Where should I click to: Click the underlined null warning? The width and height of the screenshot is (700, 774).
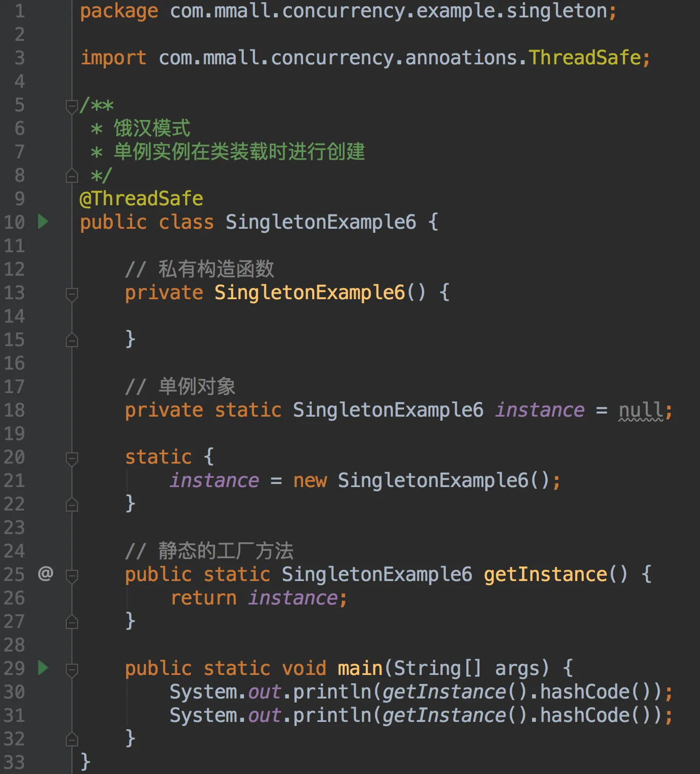(641, 410)
